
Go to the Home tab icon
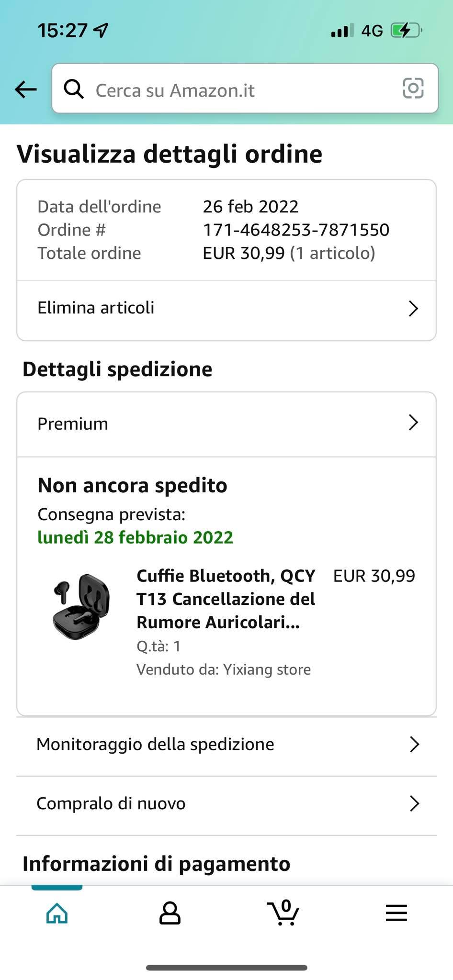coord(57,913)
